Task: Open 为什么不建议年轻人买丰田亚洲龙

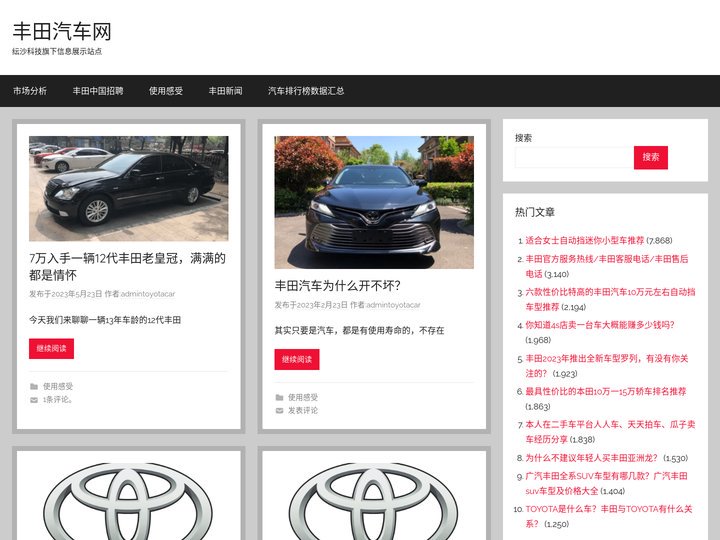Action: click(x=591, y=458)
